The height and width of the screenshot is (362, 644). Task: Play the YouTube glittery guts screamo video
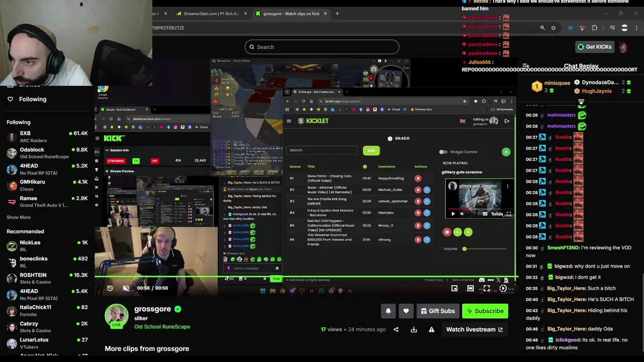click(x=453, y=214)
